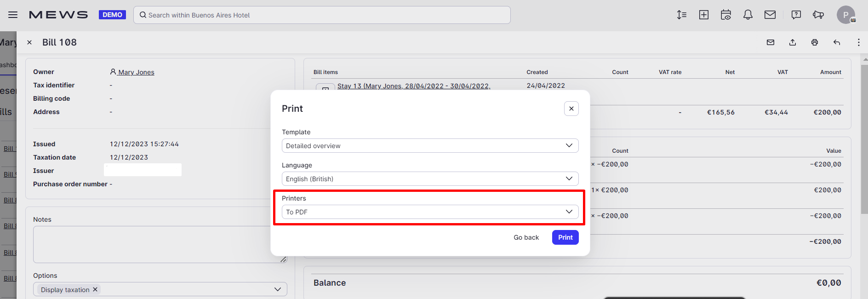Click the bill export upload icon
Viewport: 868px width, 299px height.
[x=793, y=42]
